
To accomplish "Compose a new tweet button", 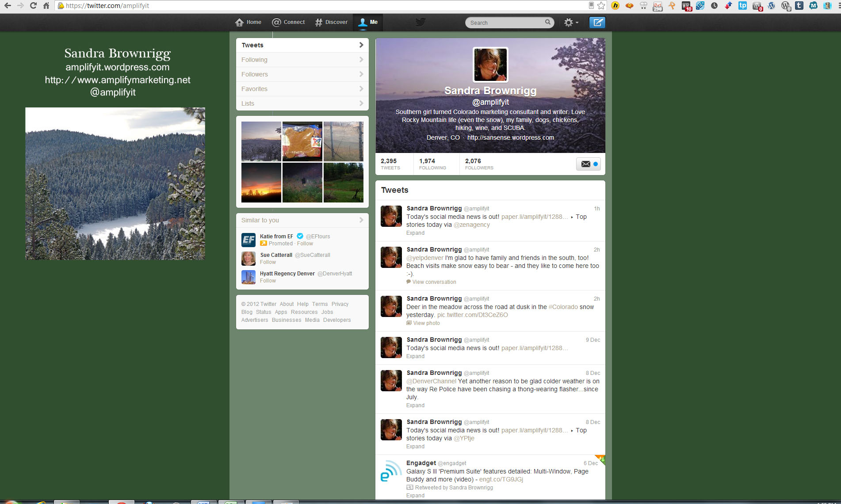I will click(597, 22).
